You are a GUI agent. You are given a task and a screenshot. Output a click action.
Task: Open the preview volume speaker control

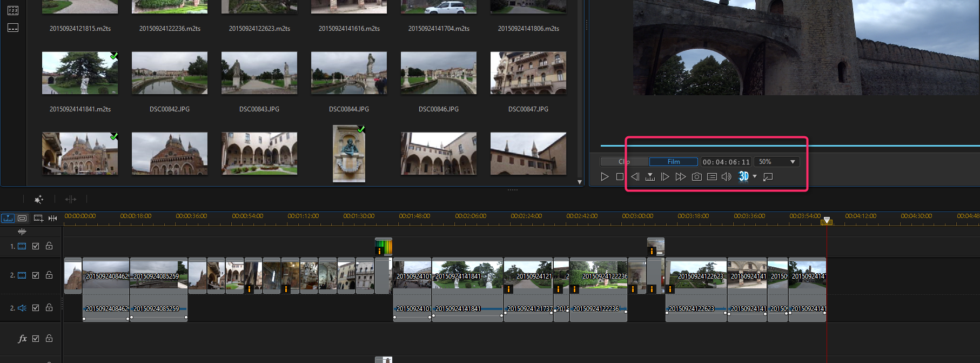(727, 177)
